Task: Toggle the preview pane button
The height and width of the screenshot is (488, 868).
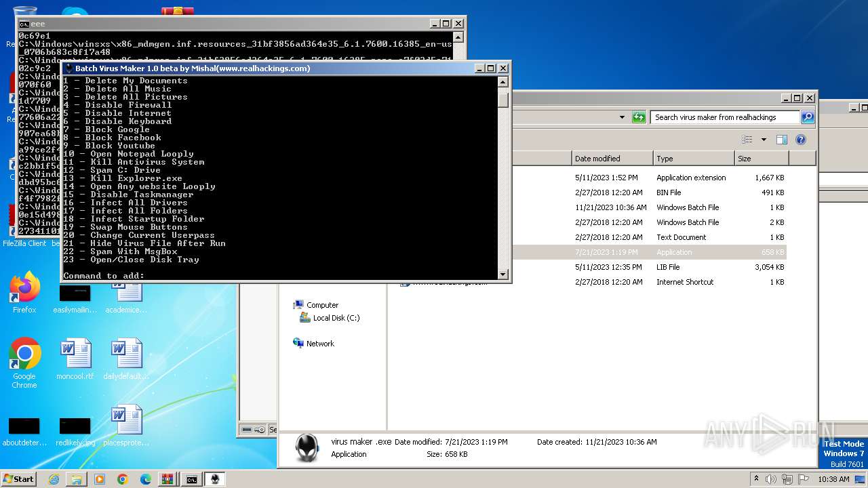Action: [x=781, y=140]
